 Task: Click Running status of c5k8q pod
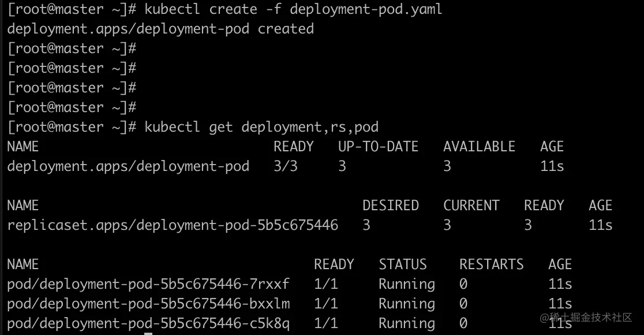tap(407, 323)
